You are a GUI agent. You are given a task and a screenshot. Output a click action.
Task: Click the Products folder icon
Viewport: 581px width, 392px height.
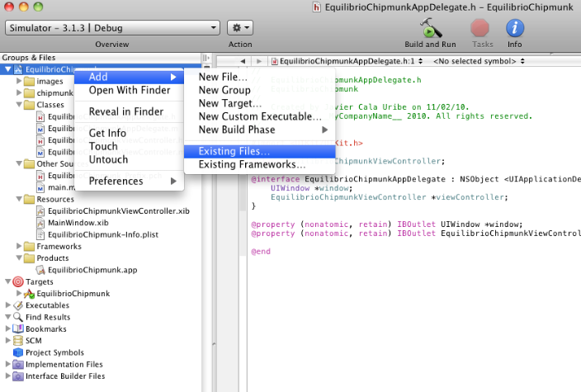tap(29, 258)
